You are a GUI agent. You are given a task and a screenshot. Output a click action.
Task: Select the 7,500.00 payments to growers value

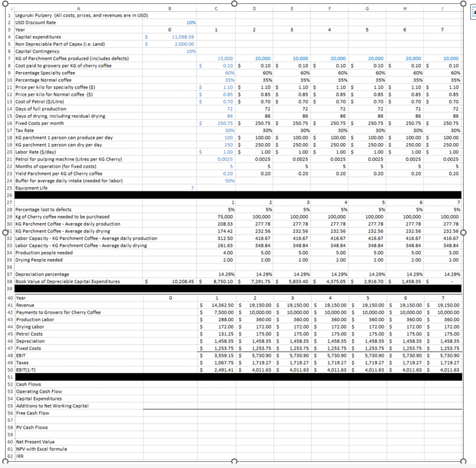[x=224, y=313]
